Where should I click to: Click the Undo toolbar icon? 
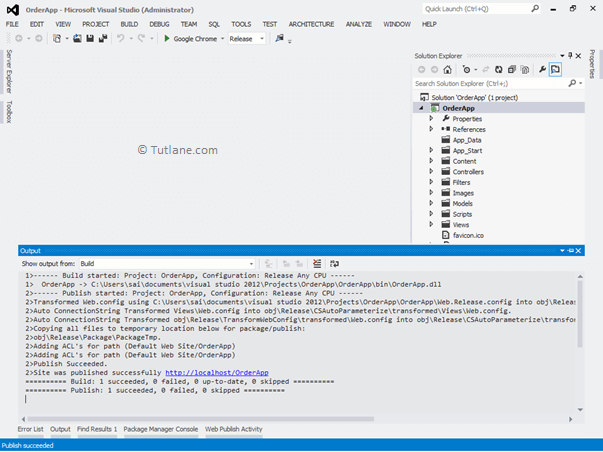pos(121,38)
